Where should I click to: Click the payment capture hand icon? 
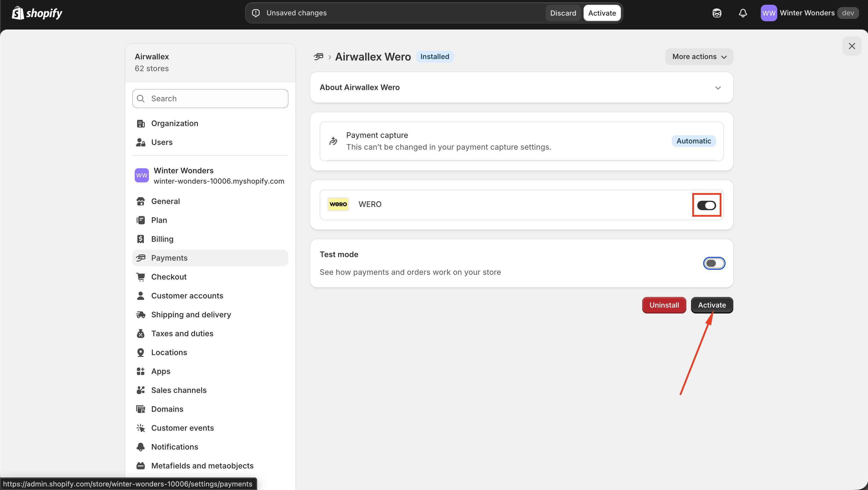[x=333, y=141]
